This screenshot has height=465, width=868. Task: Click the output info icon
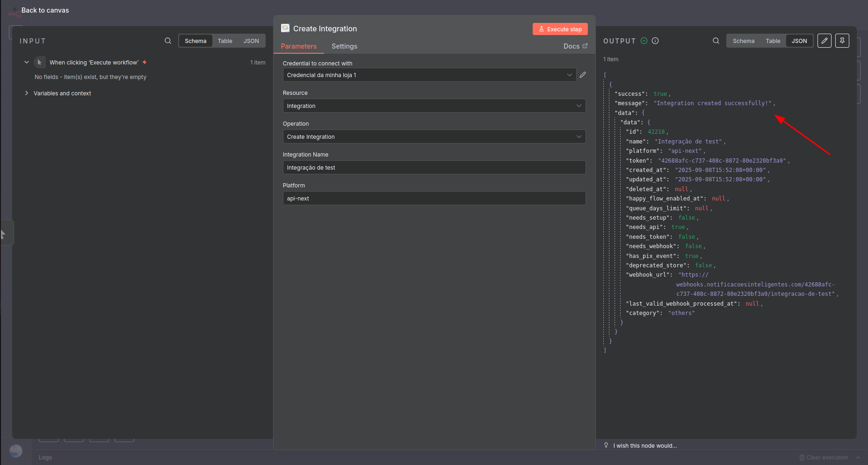point(655,41)
